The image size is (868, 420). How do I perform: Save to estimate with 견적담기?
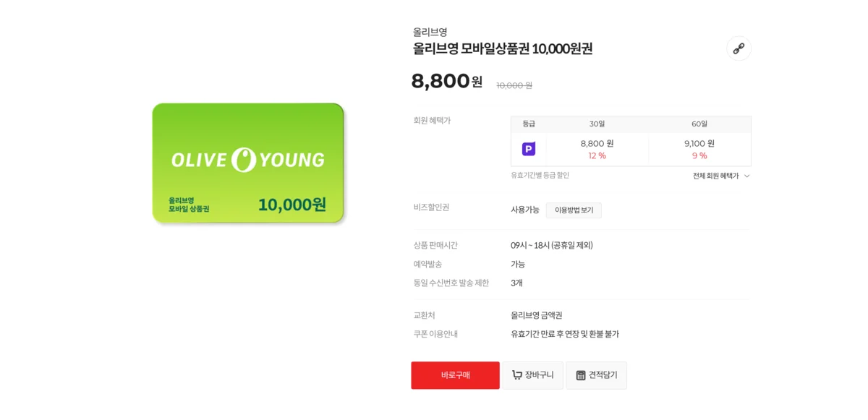597,374
